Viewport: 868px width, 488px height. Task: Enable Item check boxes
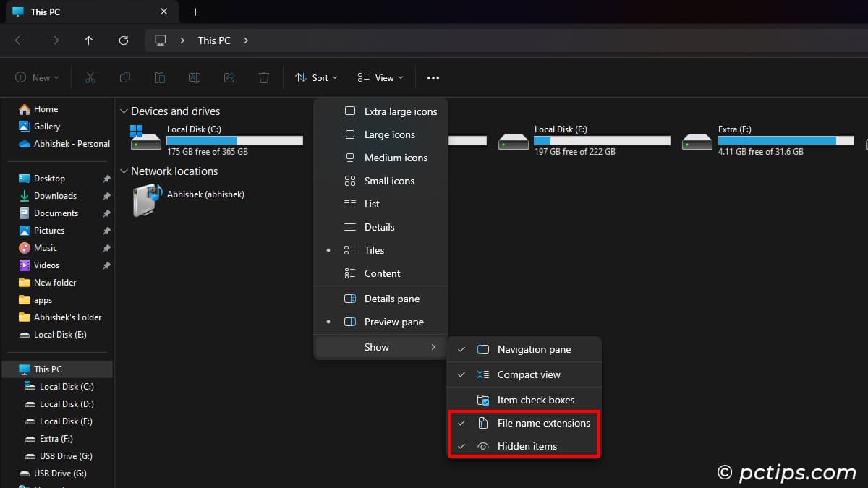coord(535,399)
